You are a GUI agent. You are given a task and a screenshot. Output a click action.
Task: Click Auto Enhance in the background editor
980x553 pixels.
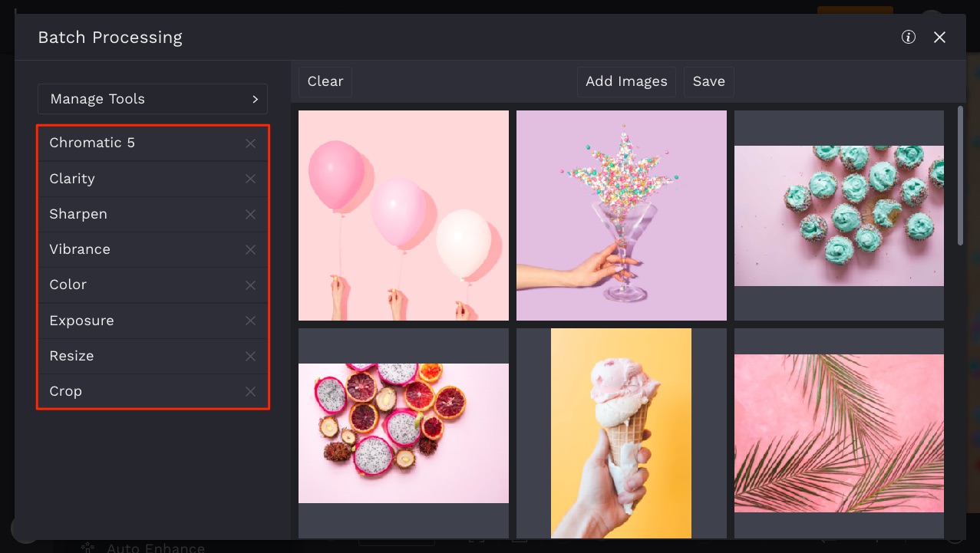pos(156,548)
